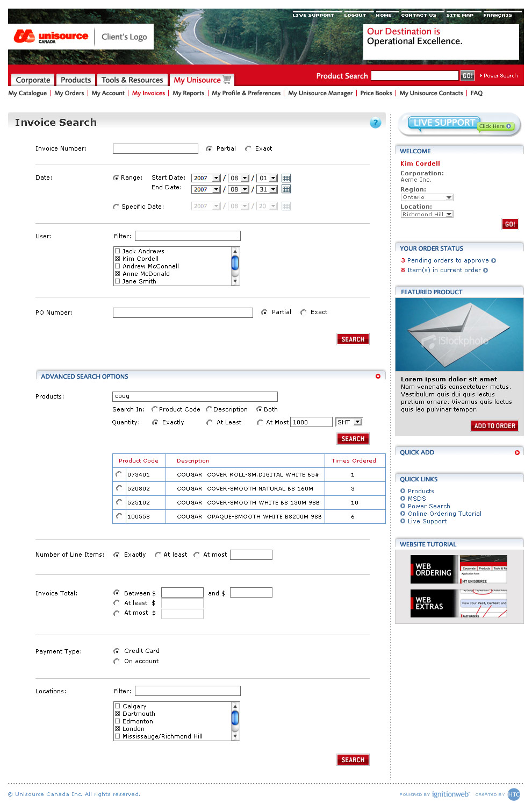Click the Add To Order button
Screen dimensions: 532x803
click(x=494, y=426)
